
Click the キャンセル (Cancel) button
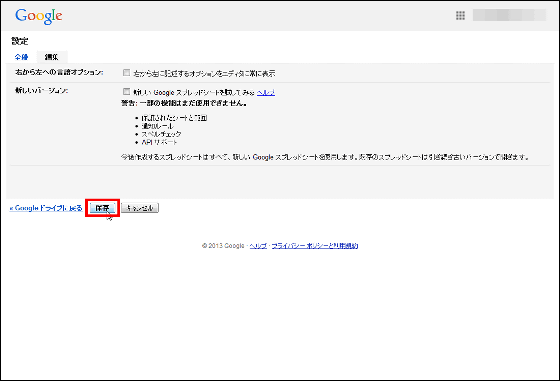point(140,208)
